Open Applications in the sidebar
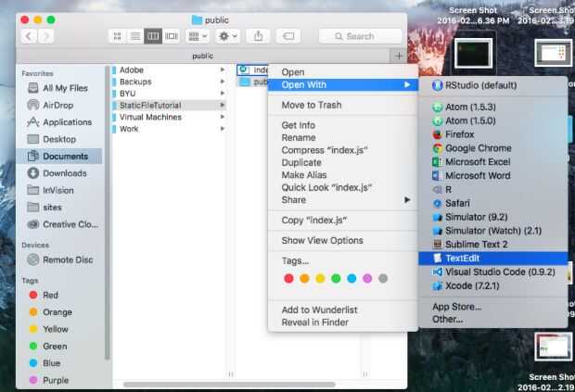575x392 pixels. click(60, 122)
